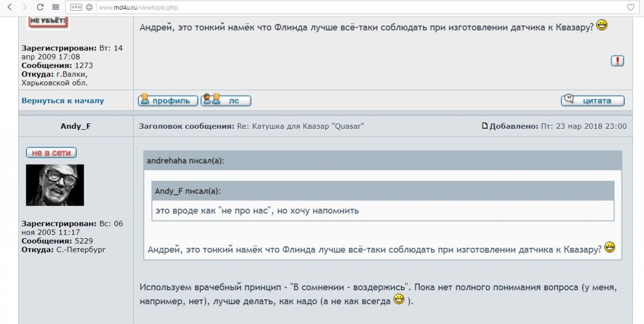Quote the post with цитата button

[592, 100]
